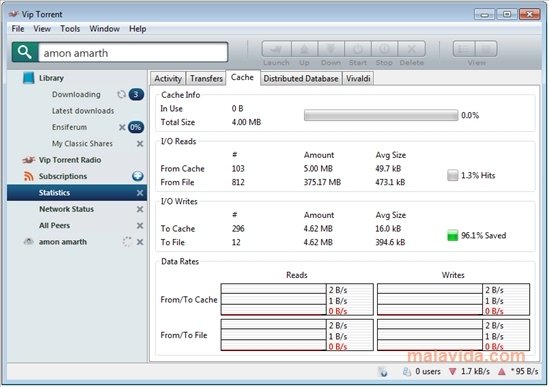Click the icon beside amon amarth sidebar entry
Screen dimensions: 549x387
pyautogui.click(x=29, y=242)
